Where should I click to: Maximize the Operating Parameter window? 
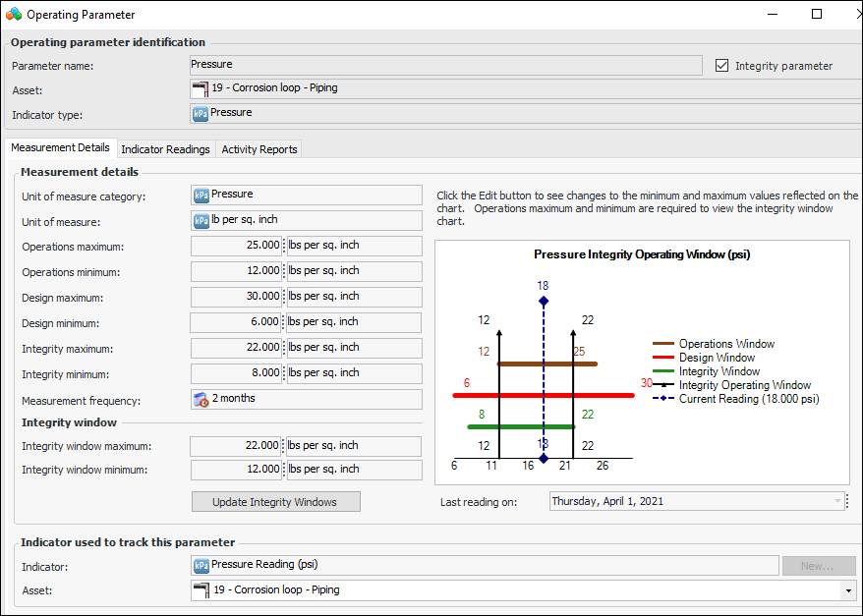point(817,15)
